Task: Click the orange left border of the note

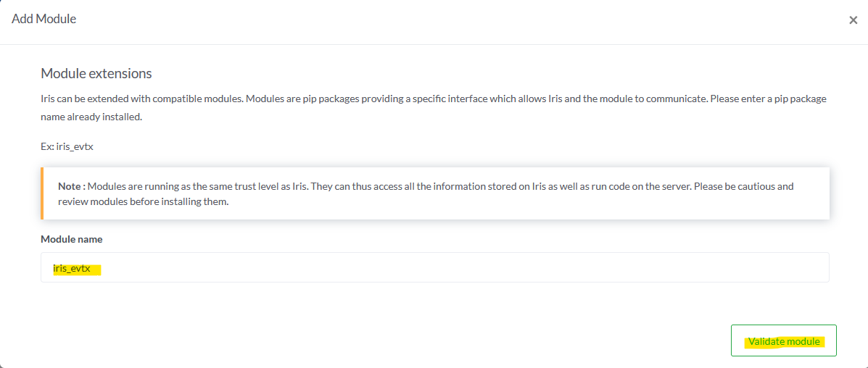Action: (x=42, y=193)
